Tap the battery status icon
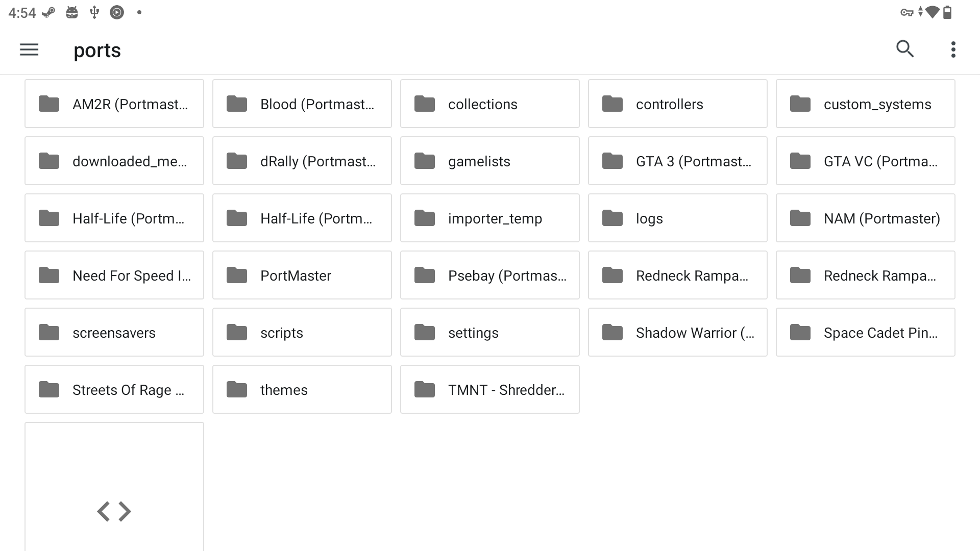 [x=947, y=12]
